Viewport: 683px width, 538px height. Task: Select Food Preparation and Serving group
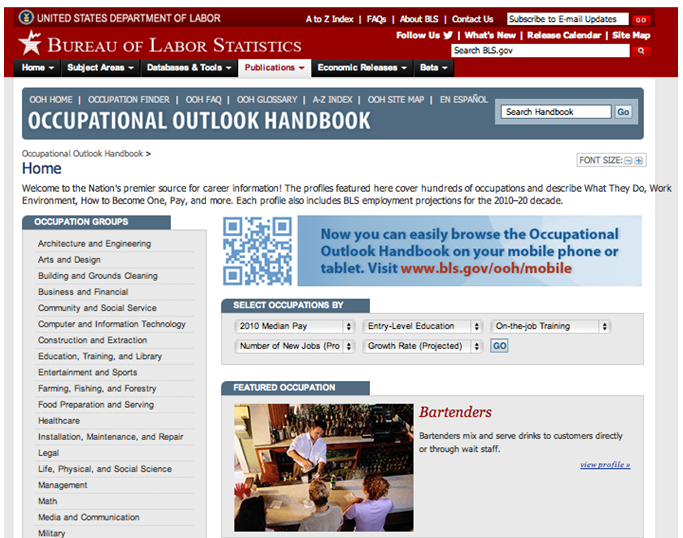(x=96, y=405)
